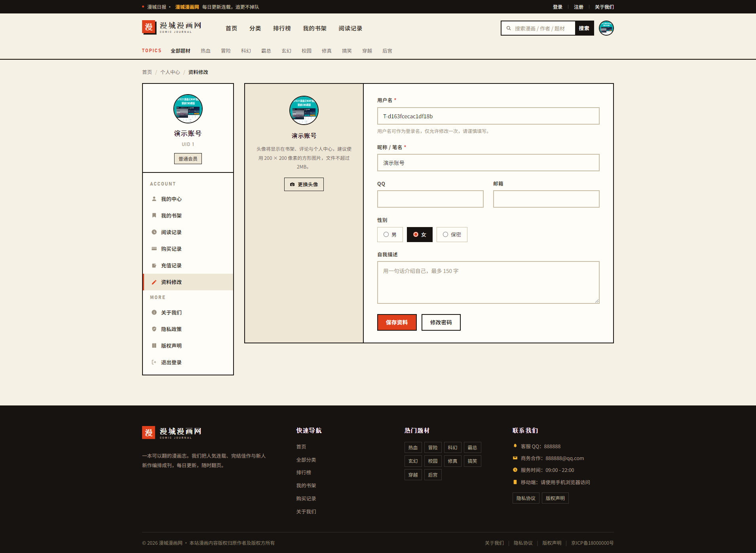Image resolution: width=756 pixels, height=553 pixels.
Task: Click the 普通会员 badge
Action: click(188, 159)
